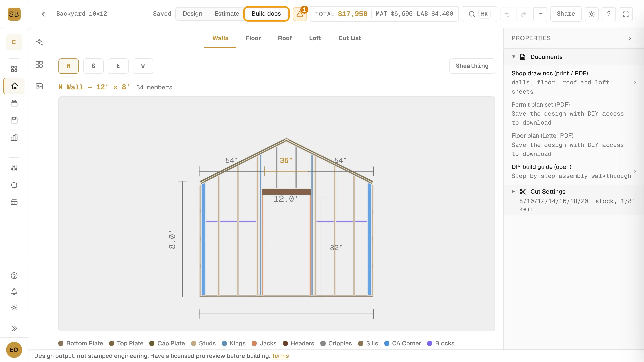Click the Kings blue legend swatch
The image size is (644, 362).
coord(224,343)
